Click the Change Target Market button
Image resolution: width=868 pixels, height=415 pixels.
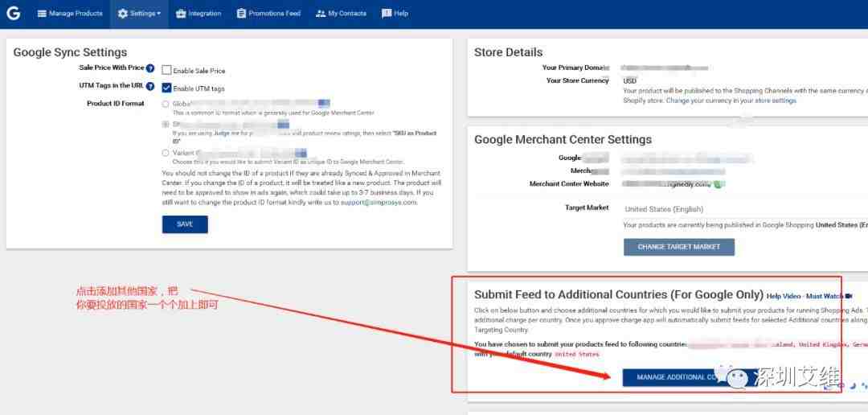pos(678,247)
